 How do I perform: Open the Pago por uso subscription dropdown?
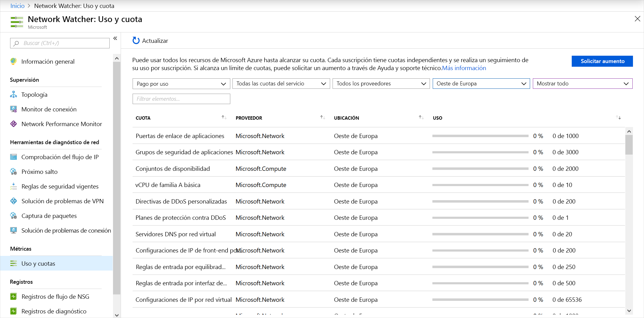(181, 84)
